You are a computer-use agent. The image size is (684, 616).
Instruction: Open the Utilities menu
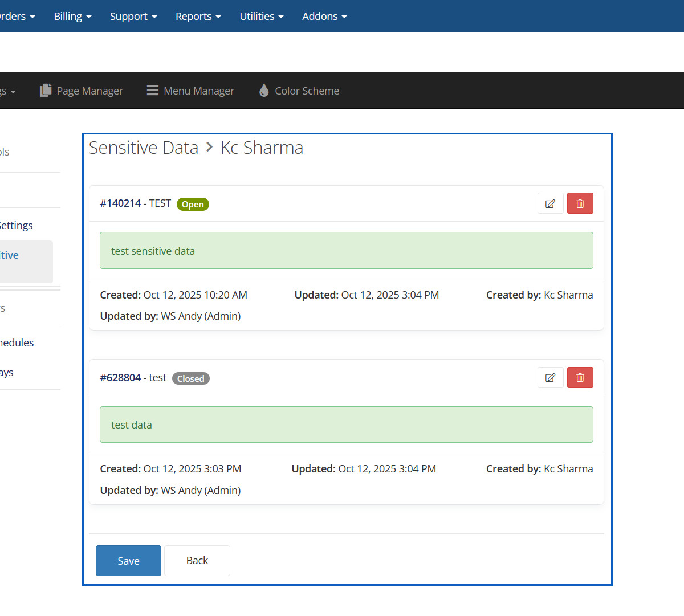pos(261,17)
